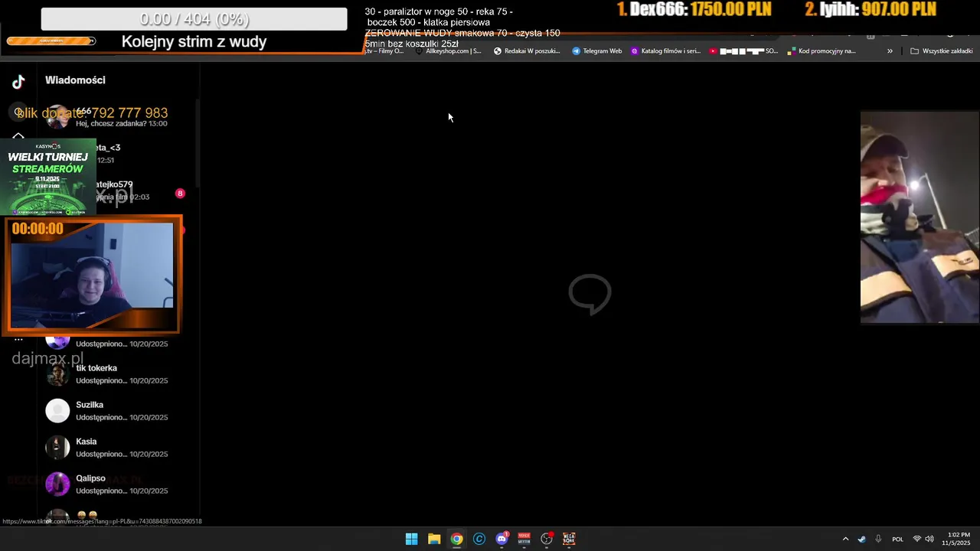
Task: Open the Suzilka conversation
Action: (119, 411)
